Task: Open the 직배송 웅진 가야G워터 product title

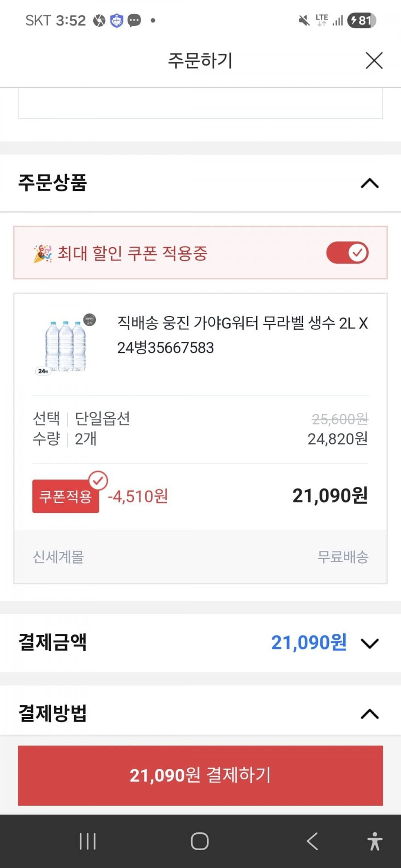Action: click(x=242, y=335)
